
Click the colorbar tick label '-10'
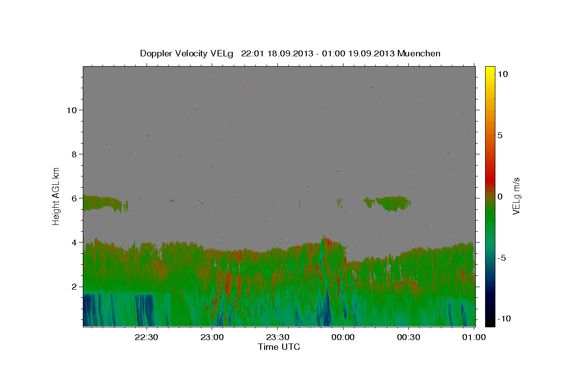pos(504,319)
